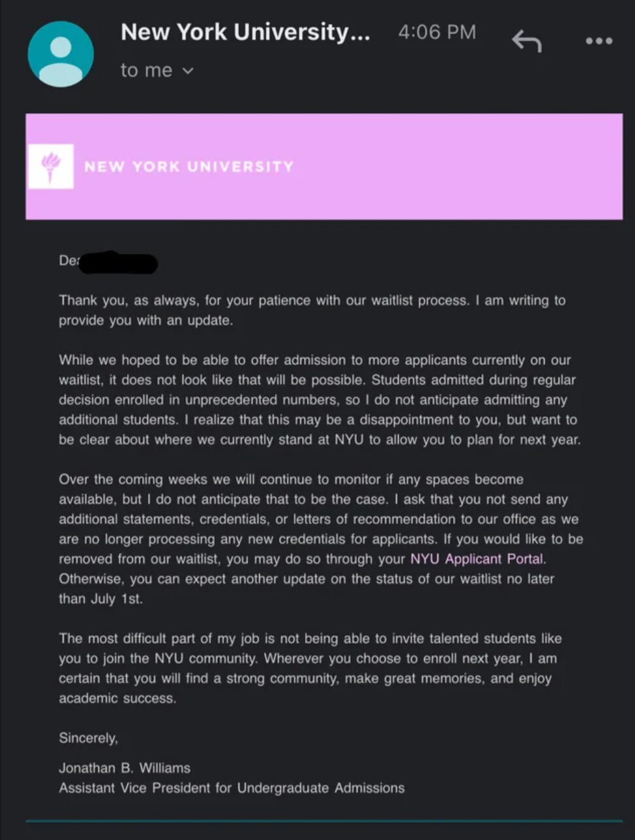Viewport: 635px width, 840px height.
Task: Click the 'than July 1st.' text line
Action: (100, 599)
